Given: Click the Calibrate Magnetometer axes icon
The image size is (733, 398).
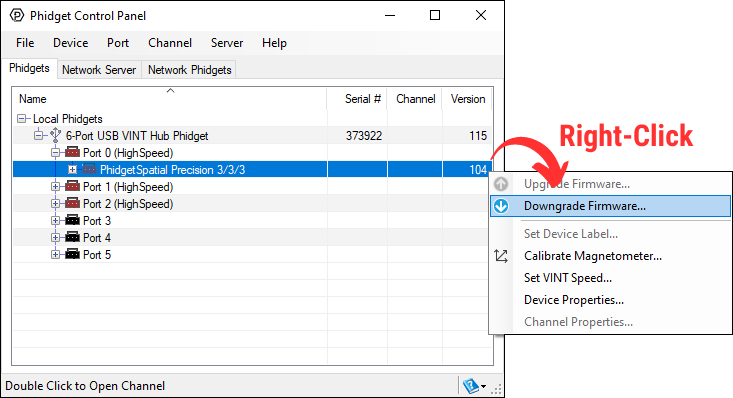Looking at the screenshot, I should (x=501, y=256).
